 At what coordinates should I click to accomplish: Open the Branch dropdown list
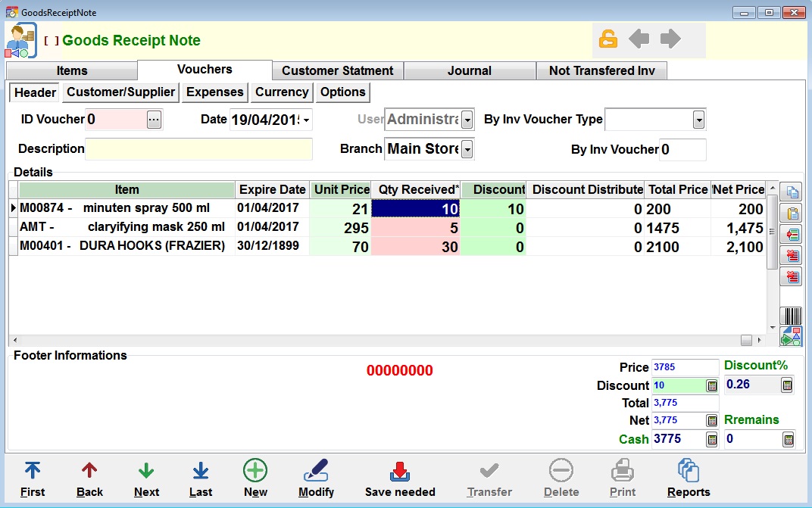point(467,149)
